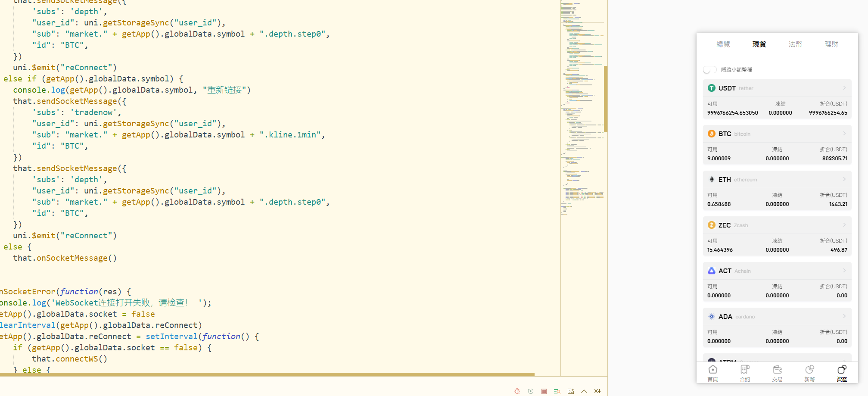Open ETH ethereum row arrow
Viewport: 868px width, 396px height.
[844, 179]
